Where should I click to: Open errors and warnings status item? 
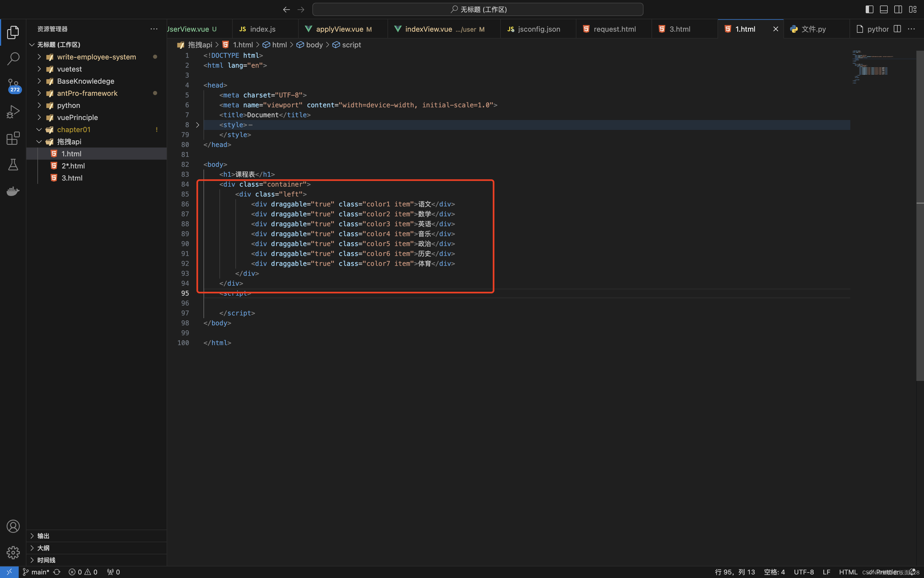point(83,572)
